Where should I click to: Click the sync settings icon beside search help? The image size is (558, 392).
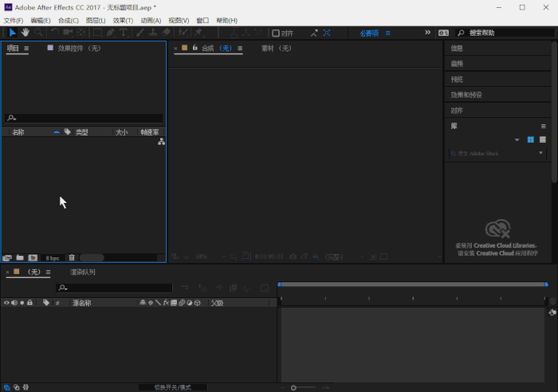[x=443, y=33]
